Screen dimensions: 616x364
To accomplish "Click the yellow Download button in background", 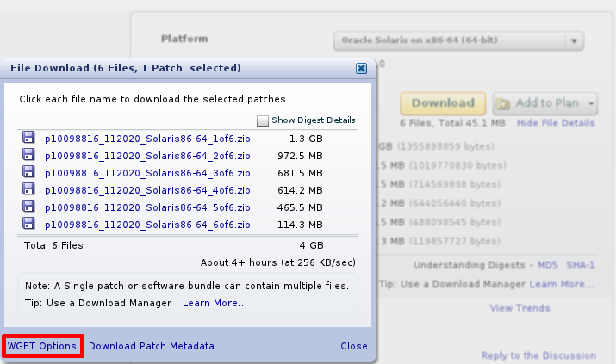I will [x=443, y=103].
